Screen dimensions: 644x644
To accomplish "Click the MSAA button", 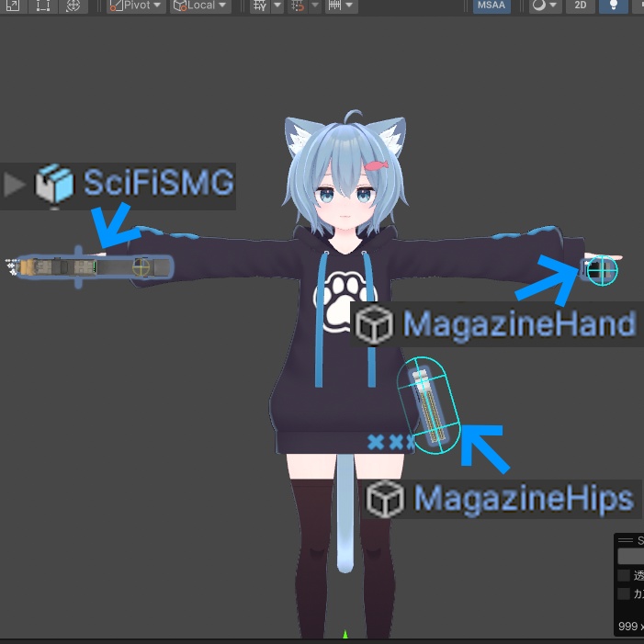I will click(491, 6).
